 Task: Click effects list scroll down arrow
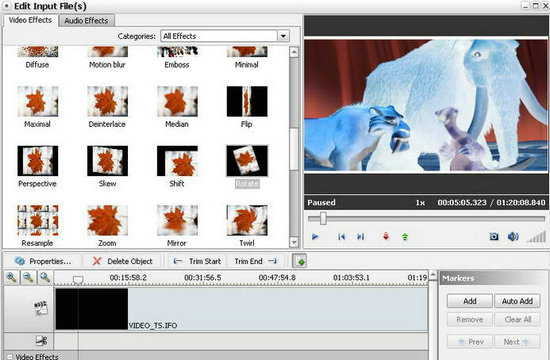[x=294, y=242]
